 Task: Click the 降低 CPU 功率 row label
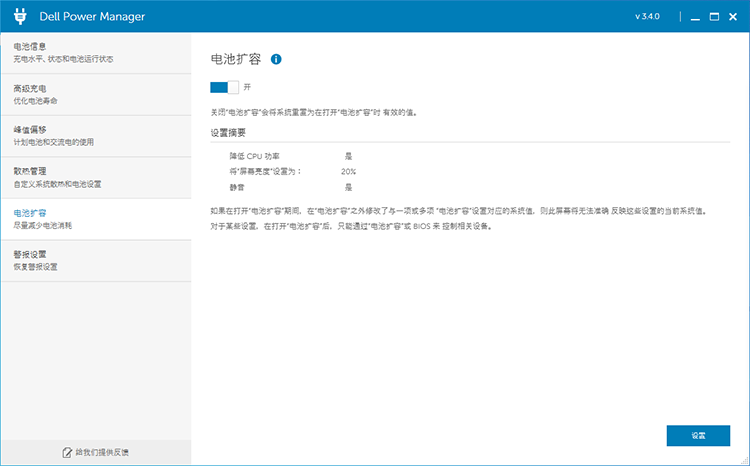254,156
